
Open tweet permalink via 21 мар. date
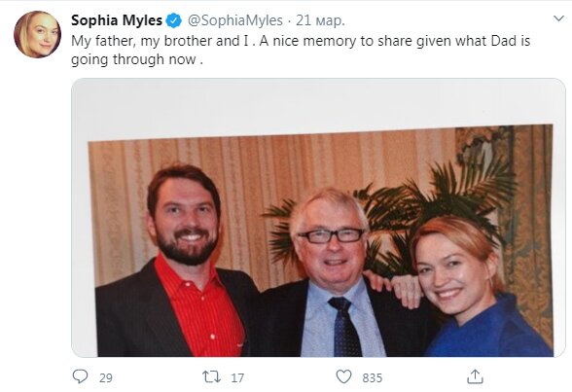pyautogui.click(x=320, y=20)
